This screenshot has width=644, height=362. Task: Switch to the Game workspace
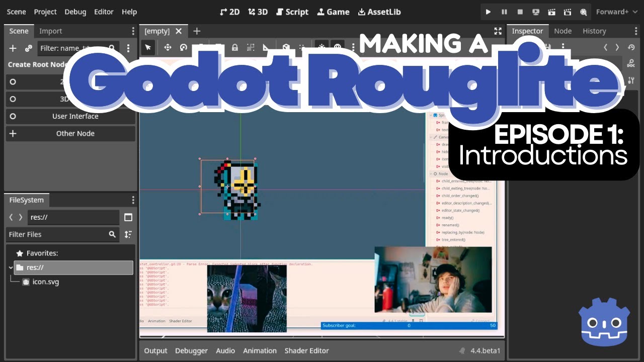pos(333,12)
